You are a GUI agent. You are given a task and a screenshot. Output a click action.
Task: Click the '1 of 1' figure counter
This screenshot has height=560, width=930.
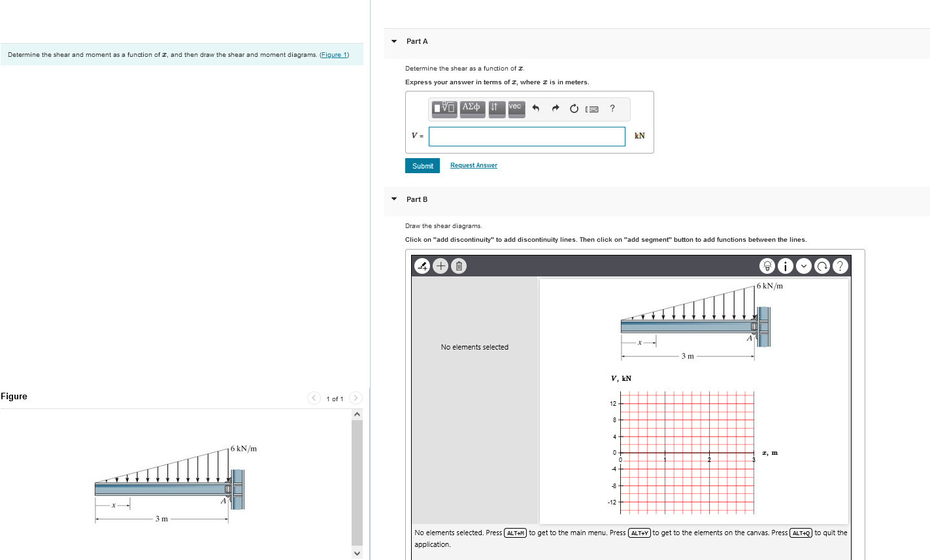(x=335, y=399)
